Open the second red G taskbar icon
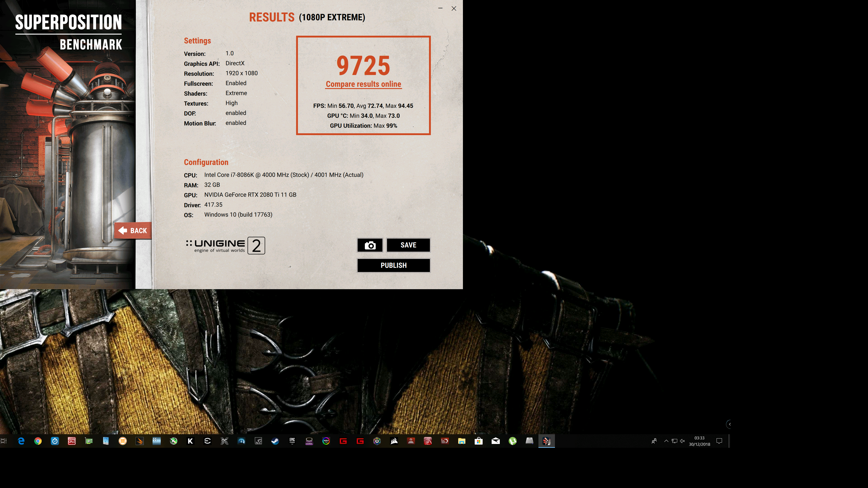This screenshot has width=868, height=488. (x=360, y=441)
